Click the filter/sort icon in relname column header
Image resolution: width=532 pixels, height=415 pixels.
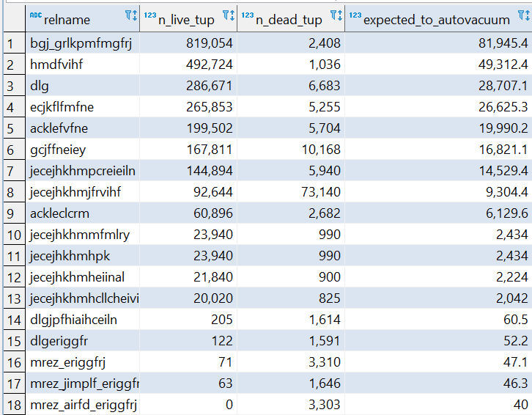(x=130, y=15)
